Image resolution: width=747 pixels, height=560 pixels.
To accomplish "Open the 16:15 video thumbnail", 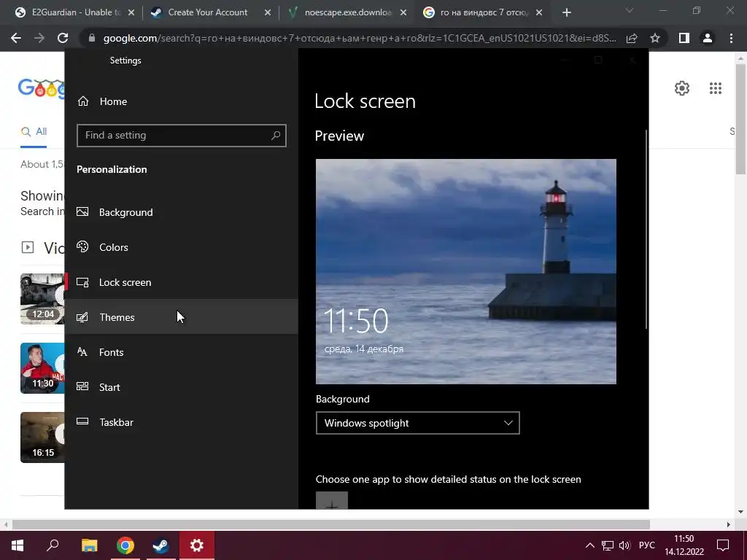I will point(42,437).
